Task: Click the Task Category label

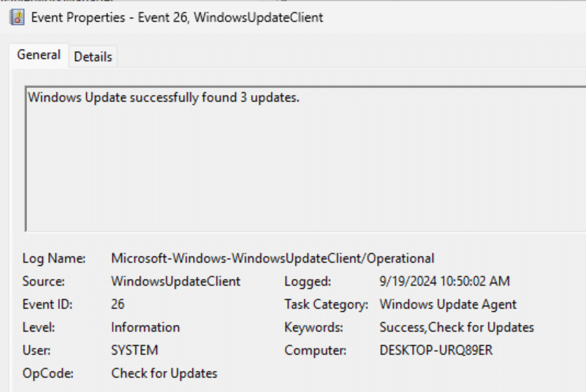Action: pos(327,304)
